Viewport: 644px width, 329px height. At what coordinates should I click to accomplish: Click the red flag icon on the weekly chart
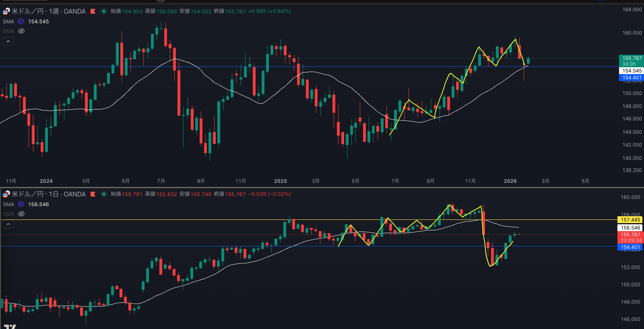tap(93, 11)
